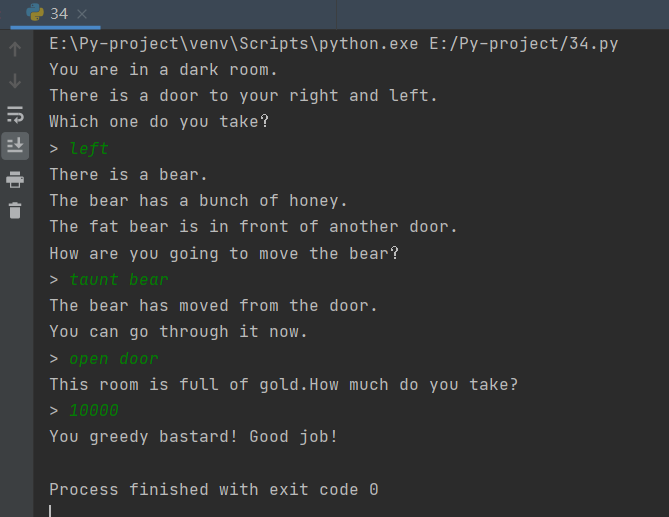Click the 'You are in a dark room.' line

163,70
